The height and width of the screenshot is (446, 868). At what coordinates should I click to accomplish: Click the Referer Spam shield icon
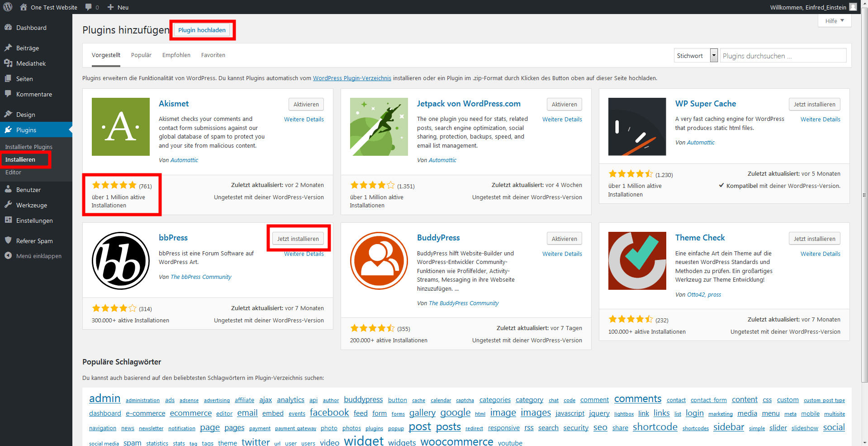[x=8, y=240]
